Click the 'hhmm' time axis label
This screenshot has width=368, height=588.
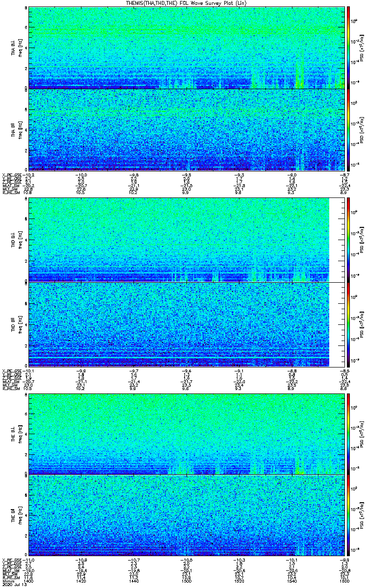(7, 581)
